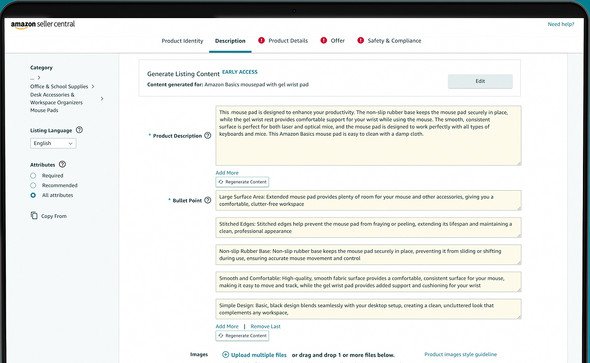Click the red error icon beside Product Details

[x=261, y=40]
